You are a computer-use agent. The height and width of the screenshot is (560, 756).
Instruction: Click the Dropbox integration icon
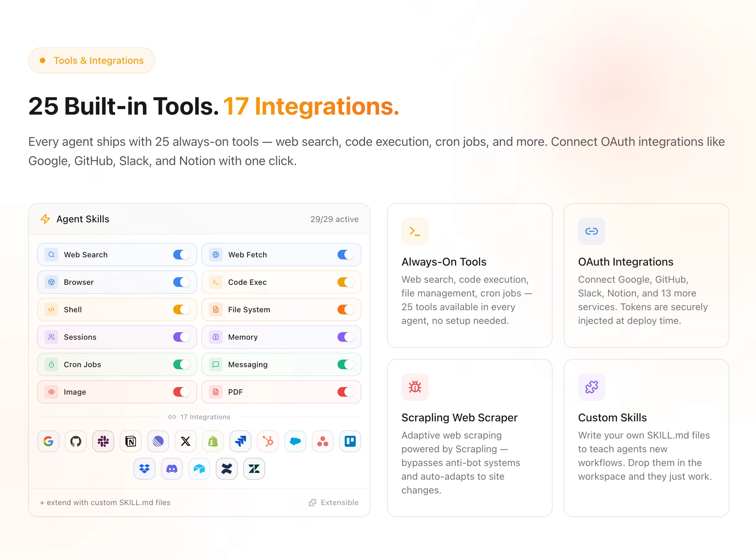[x=144, y=469]
